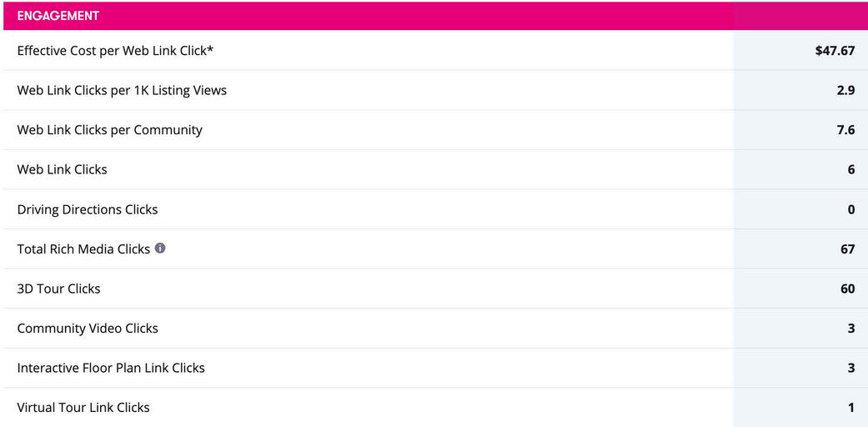Click the info icon beside Total Rich Media Clicks

(160, 249)
